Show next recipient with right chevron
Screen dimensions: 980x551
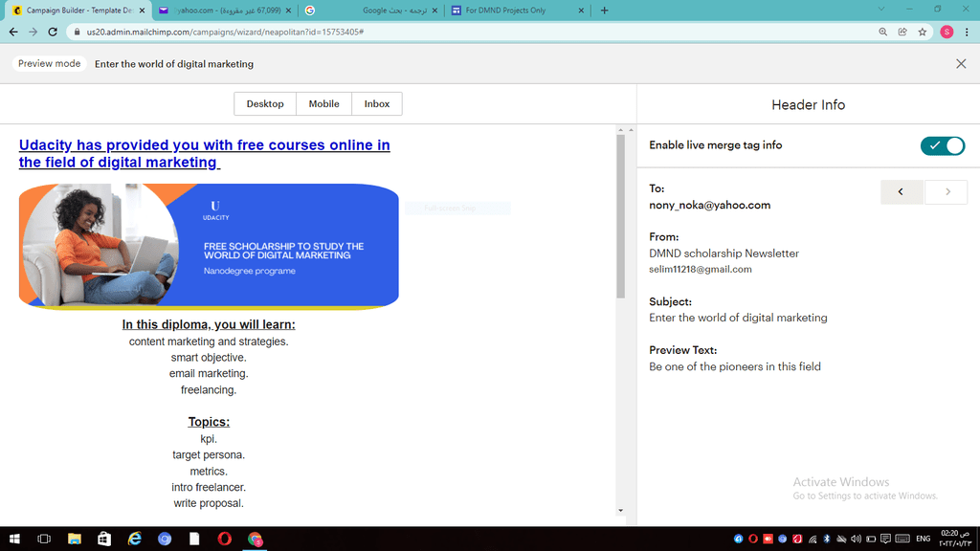click(x=947, y=191)
